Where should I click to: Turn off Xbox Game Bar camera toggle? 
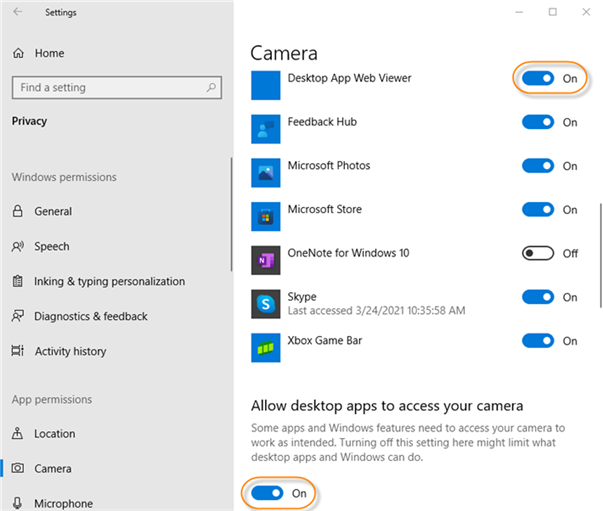[538, 341]
